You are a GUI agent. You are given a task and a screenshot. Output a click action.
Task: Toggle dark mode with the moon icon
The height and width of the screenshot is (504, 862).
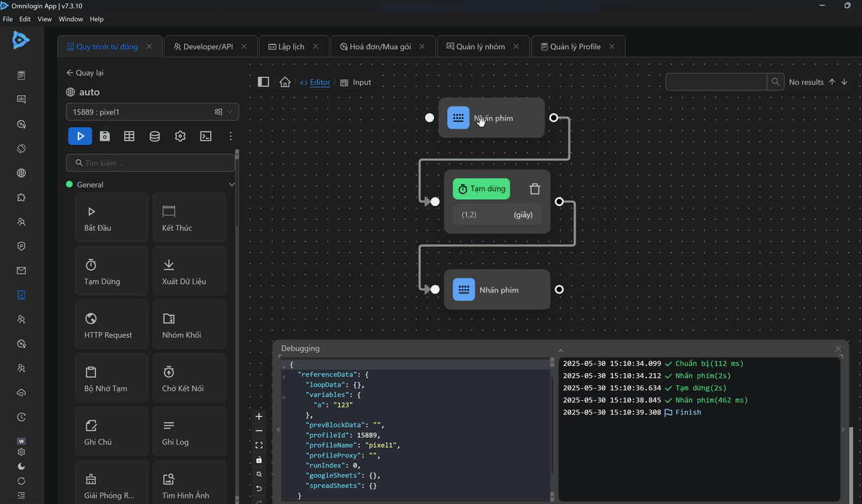(21, 466)
